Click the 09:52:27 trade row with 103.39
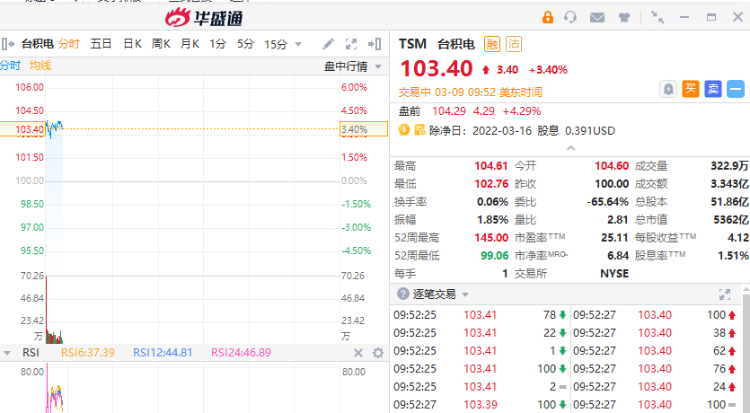This screenshot has width=750, height=413. tap(481, 404)
